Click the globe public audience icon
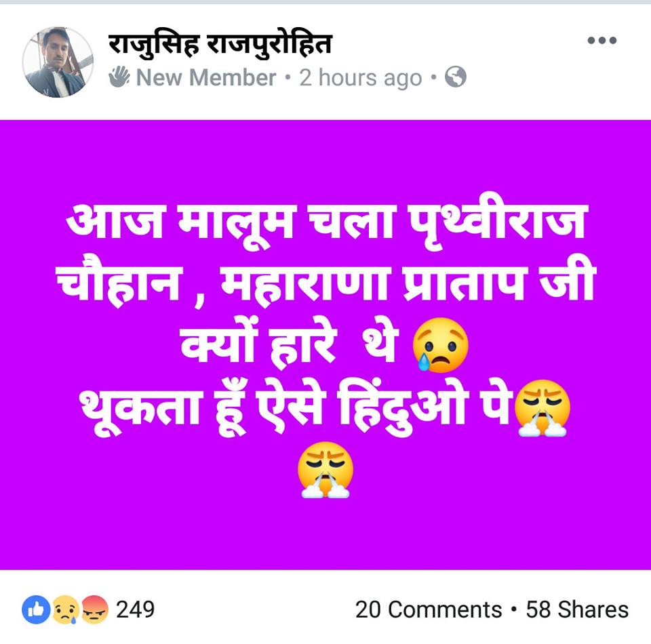This screenshot has width=651, height=644. [456, 77]
